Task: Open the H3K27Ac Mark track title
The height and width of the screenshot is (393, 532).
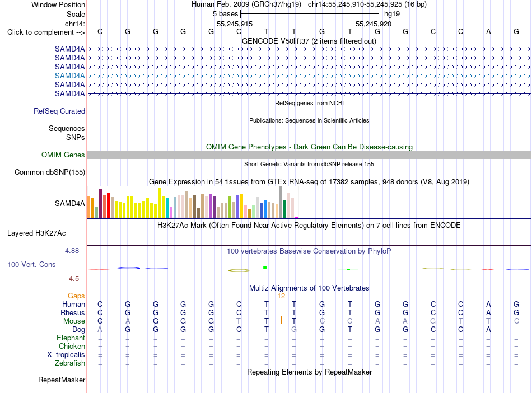Action: pos(309,226)
